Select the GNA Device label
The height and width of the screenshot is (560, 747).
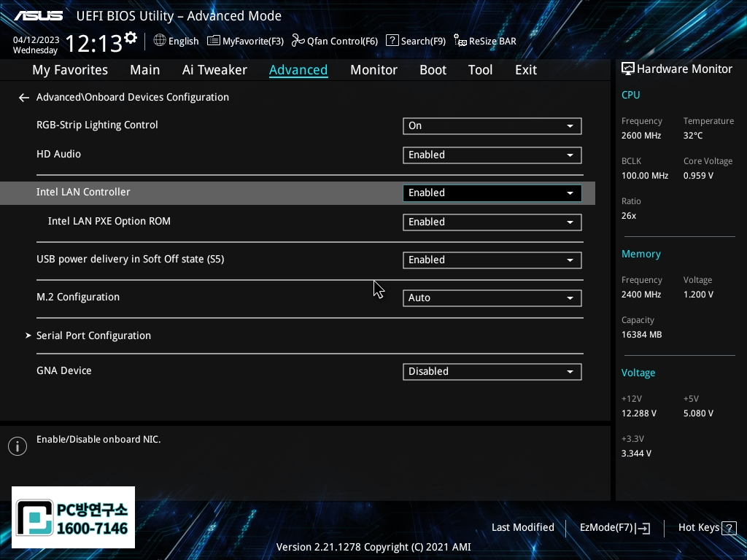click(64, 370)
